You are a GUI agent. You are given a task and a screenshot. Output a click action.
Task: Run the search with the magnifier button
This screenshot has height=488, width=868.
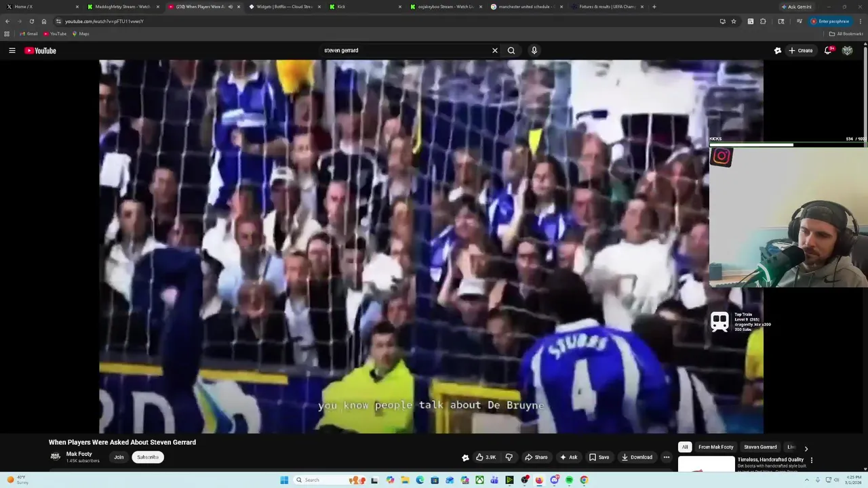point(511,50)
